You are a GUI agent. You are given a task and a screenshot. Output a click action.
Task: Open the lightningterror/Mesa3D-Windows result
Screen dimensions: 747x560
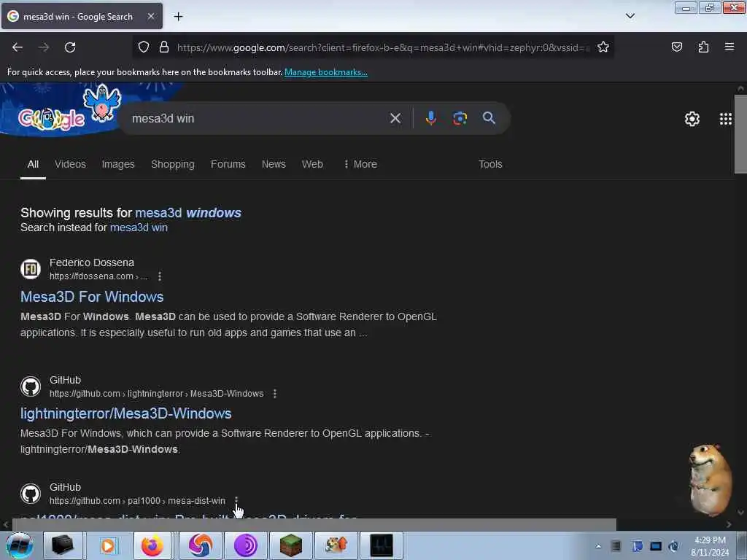click(125, 413)
